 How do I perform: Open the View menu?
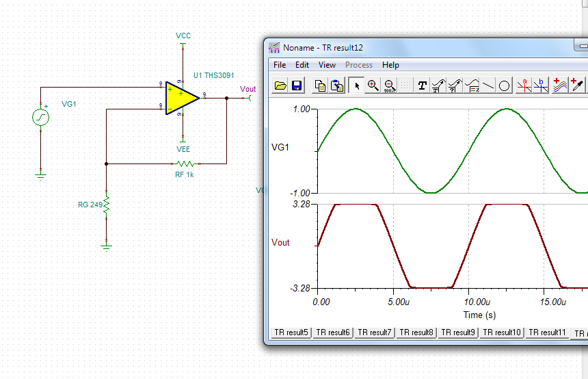327,65
